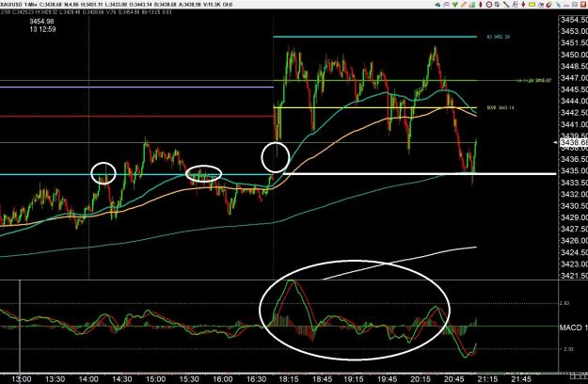Select the pencil drawing tool icon

pos(464,5)
